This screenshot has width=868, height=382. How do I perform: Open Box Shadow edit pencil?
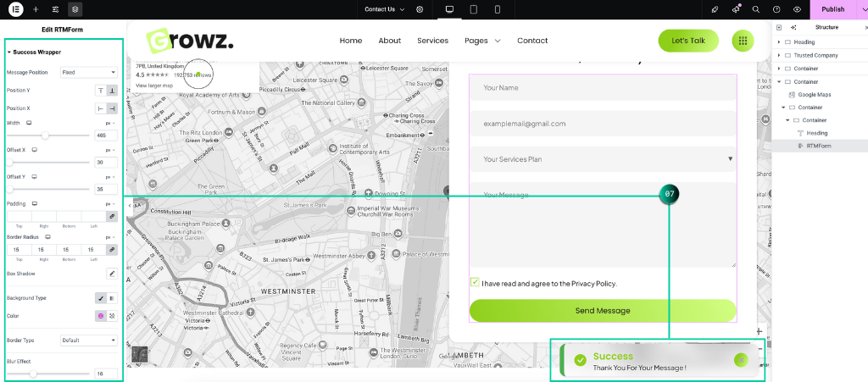coord(111,274)
